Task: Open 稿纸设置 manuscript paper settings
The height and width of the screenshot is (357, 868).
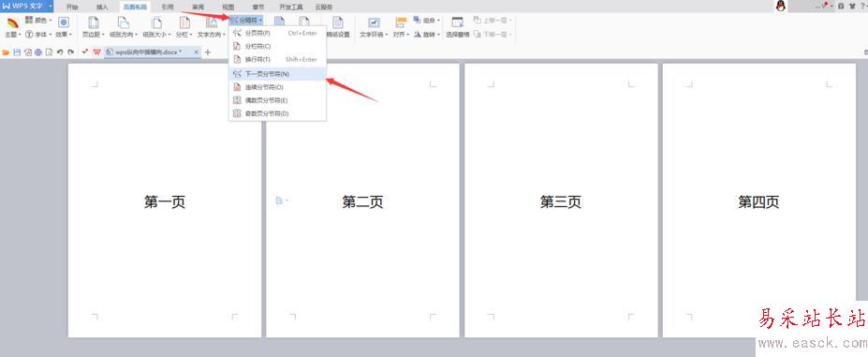Action: pyautogui.click(x=337, y=27)
